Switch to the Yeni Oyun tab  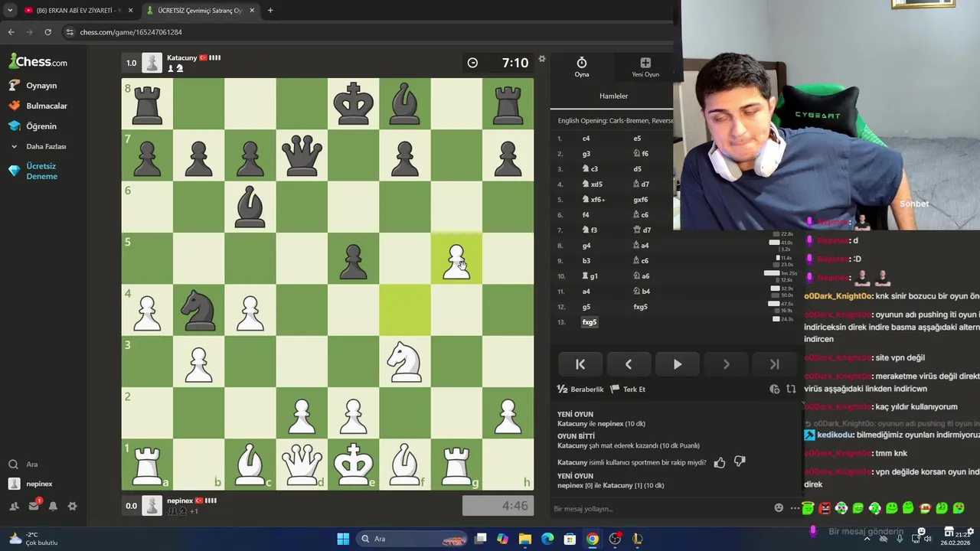[x=645, y=67]
